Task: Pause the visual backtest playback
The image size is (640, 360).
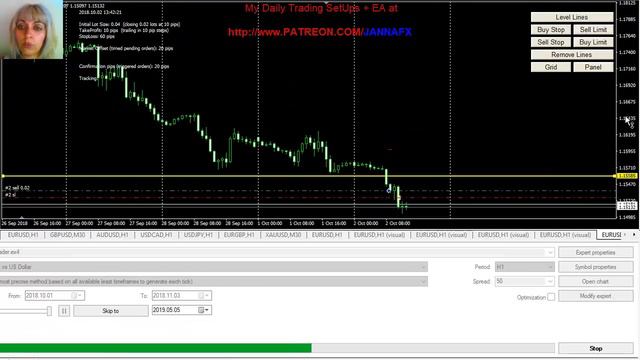Action: coord(64,311)
